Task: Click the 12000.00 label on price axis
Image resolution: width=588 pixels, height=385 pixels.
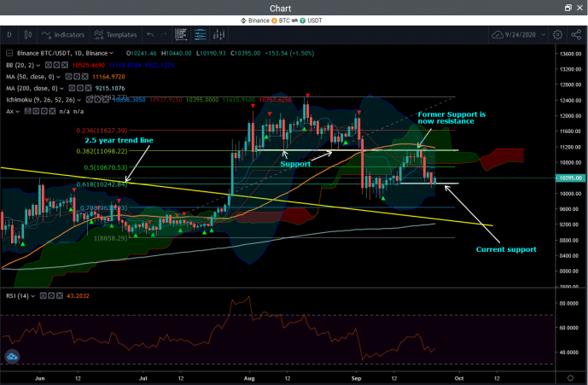Action: (x=570, y=115)
